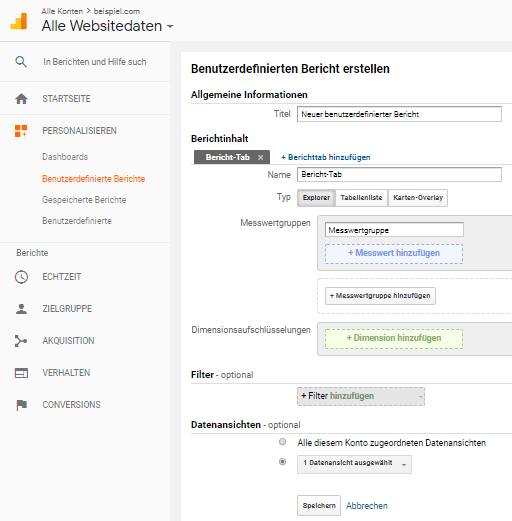Click 'beispiel.com' breadcrumb link

coord(117,11)
